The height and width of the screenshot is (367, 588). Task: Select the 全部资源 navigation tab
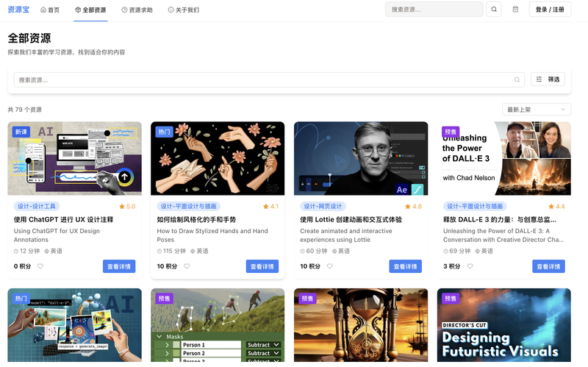coord(90,10)
